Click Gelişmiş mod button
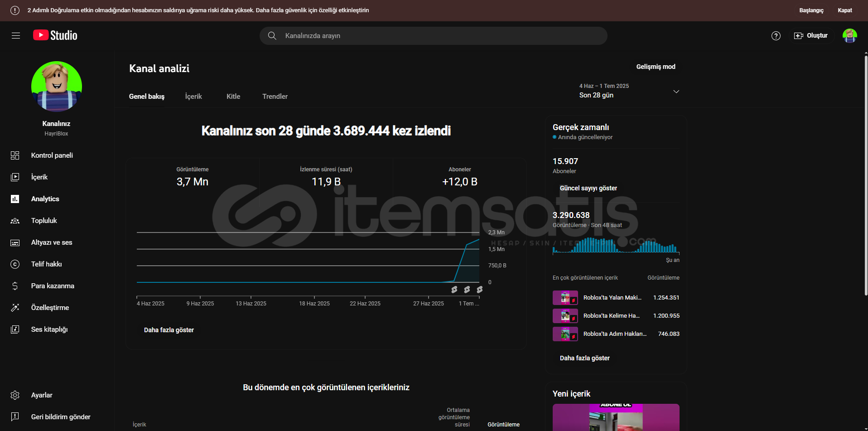Viewport: 868px width, 431px height. coord(656,67)
